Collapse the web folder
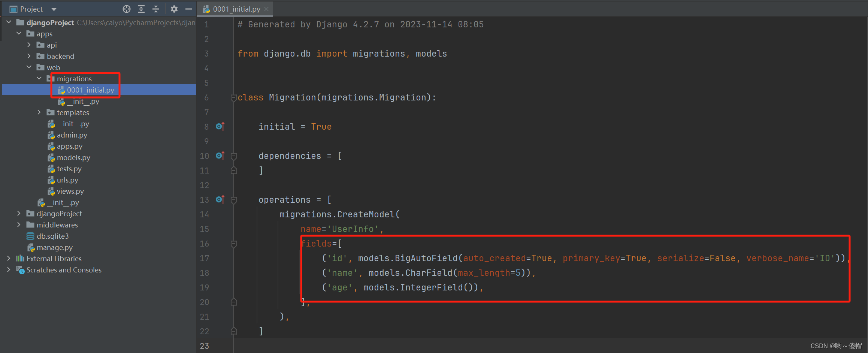The image size is (868, 353). point(29,67)
